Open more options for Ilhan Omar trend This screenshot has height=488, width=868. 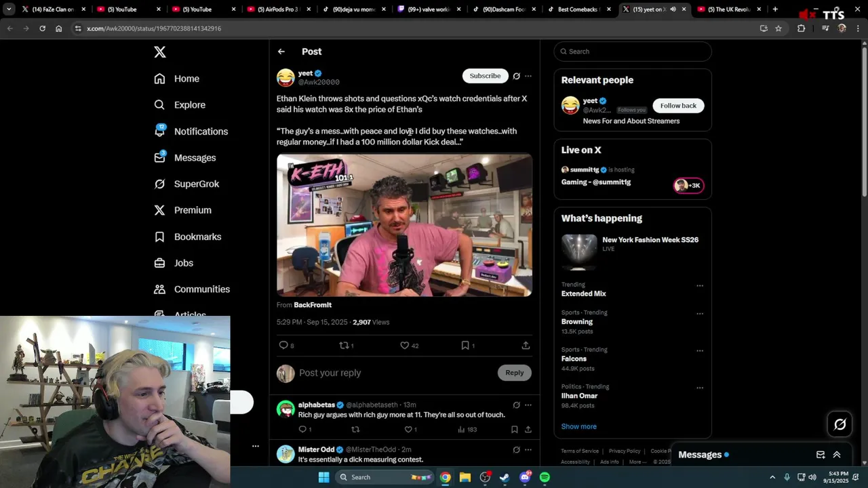[700, 388]
